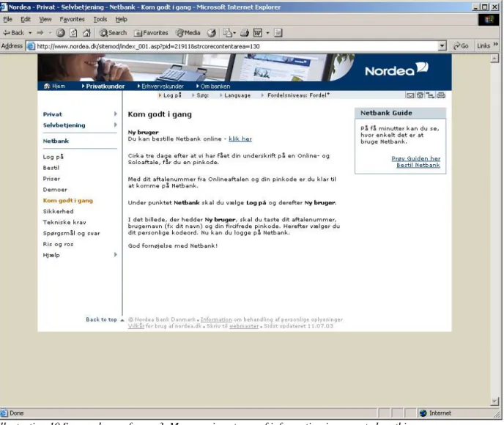Viewport: 504px width, 425px height.
Task: Open the 'Prøv Guiden her' link
Action: [x=416, y=158]
